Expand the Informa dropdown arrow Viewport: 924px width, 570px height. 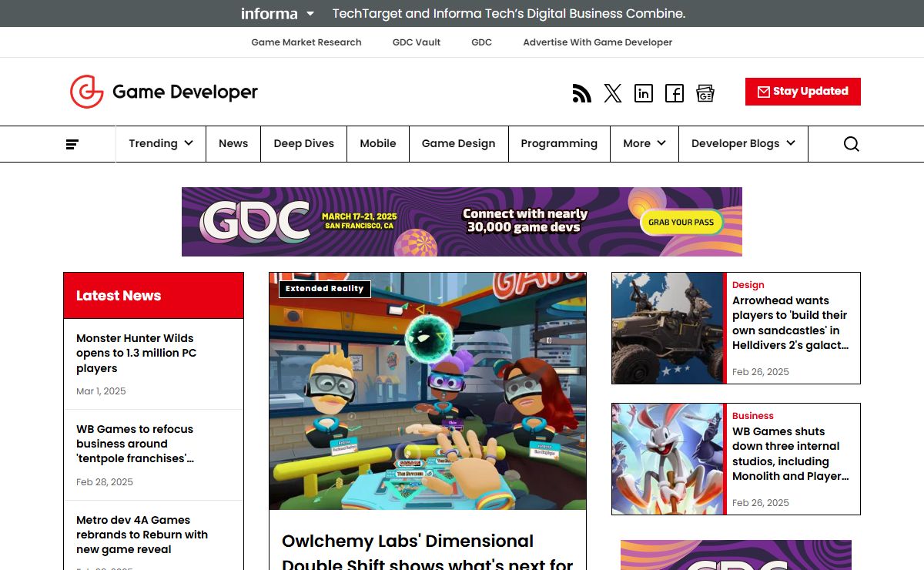pyautogui.click(x=310, y=14)
